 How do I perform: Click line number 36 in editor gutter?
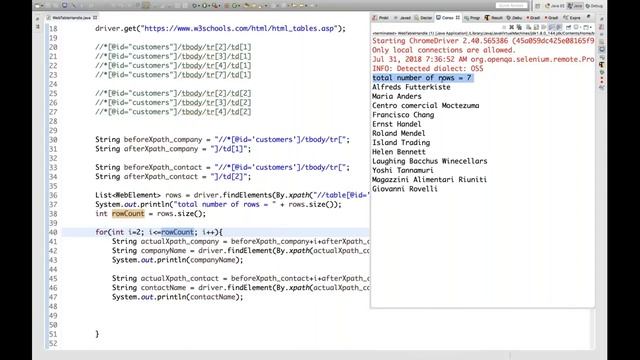[x=53, y=195]
